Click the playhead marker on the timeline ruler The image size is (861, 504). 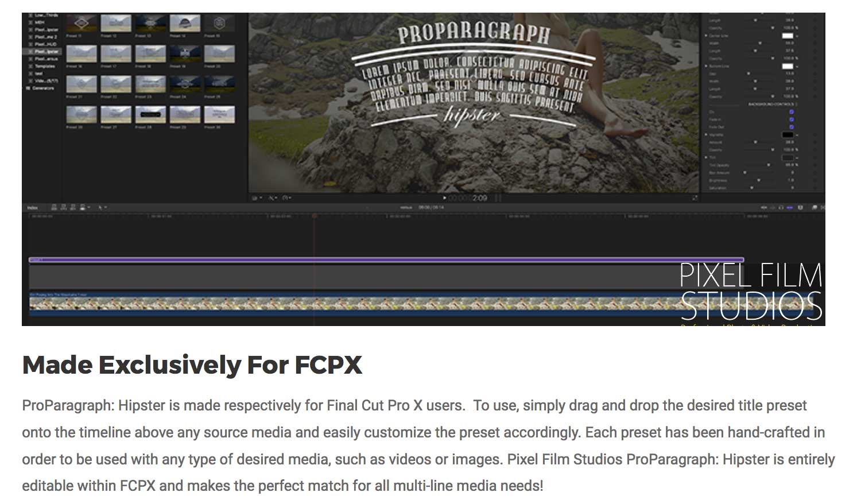point(314,216)
